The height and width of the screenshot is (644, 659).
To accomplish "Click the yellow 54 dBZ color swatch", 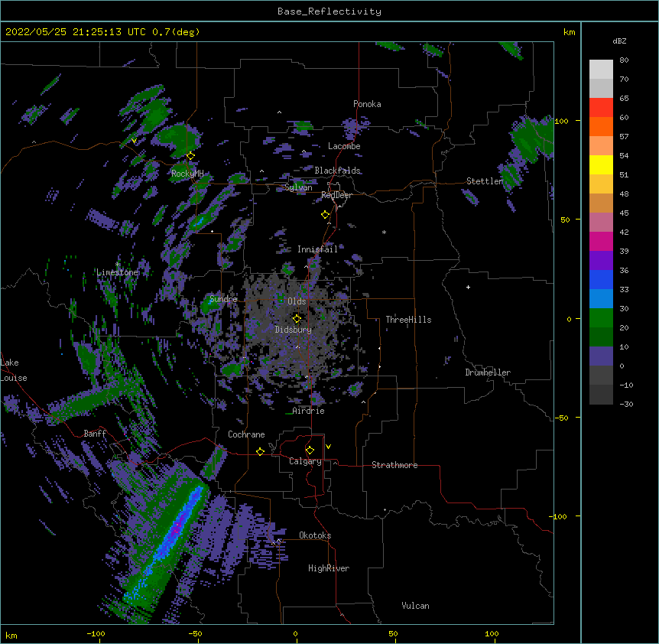I will tap(601, 164).
